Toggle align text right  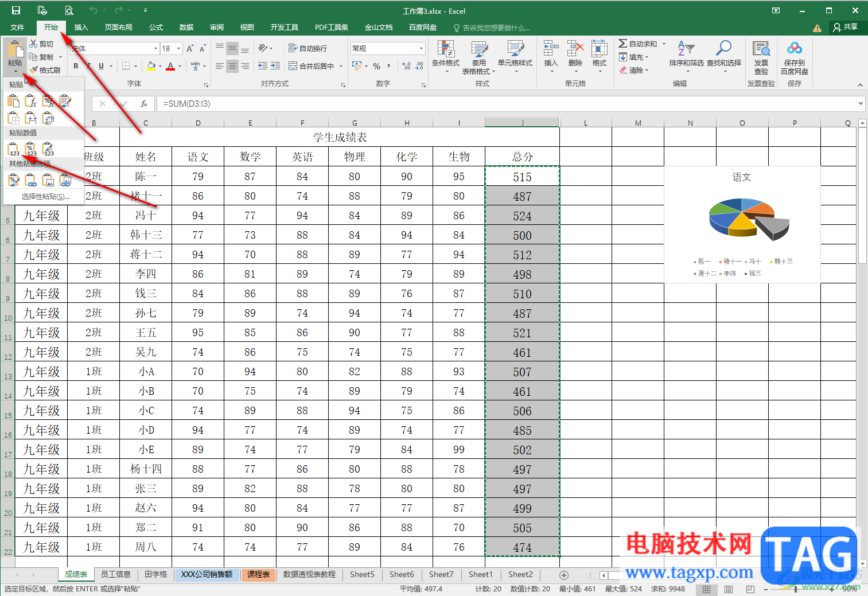(x=245, y=67)
